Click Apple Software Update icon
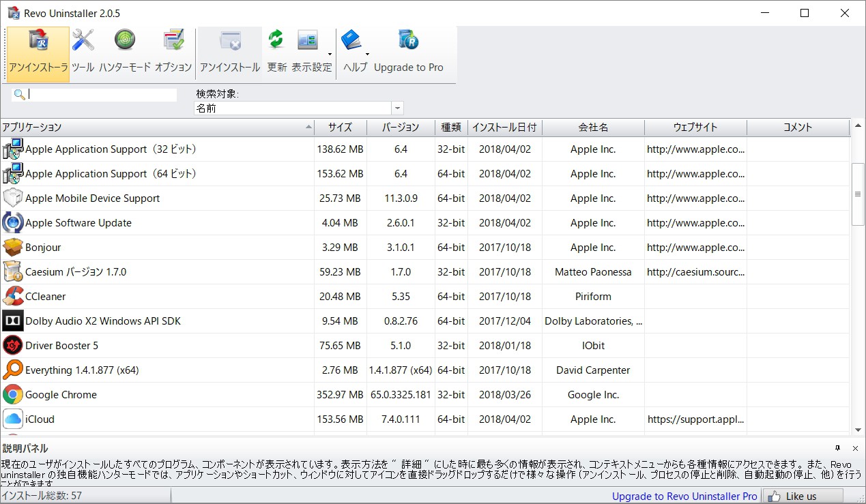Screen dimensions: 866x504 tap(13, 223)
